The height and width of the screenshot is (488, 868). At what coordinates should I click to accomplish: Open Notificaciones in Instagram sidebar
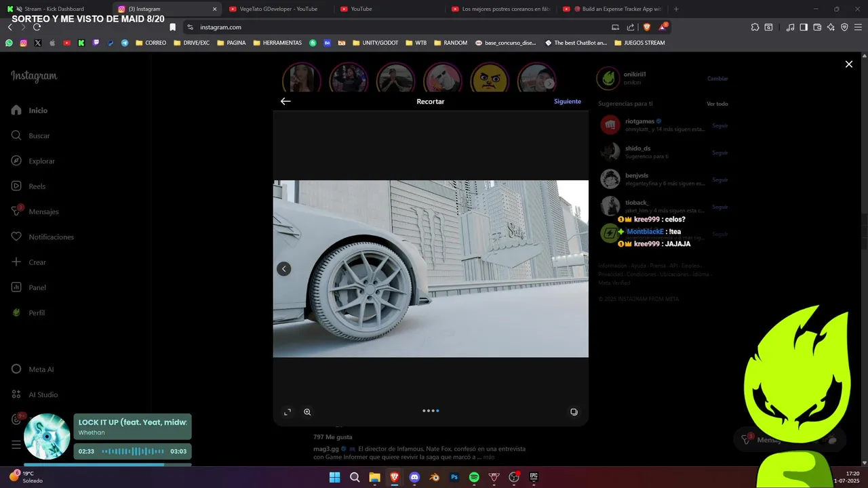[x=43, y=237]
